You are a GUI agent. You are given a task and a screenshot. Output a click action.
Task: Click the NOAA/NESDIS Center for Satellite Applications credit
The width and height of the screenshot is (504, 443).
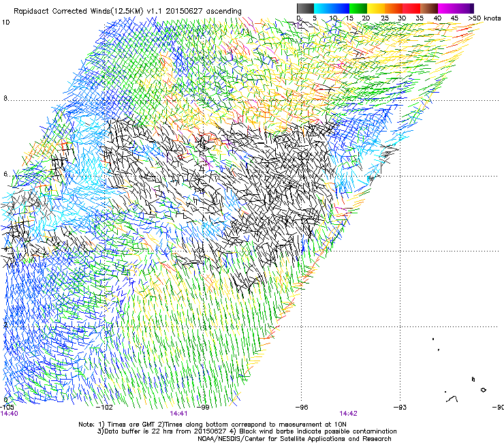294,439
